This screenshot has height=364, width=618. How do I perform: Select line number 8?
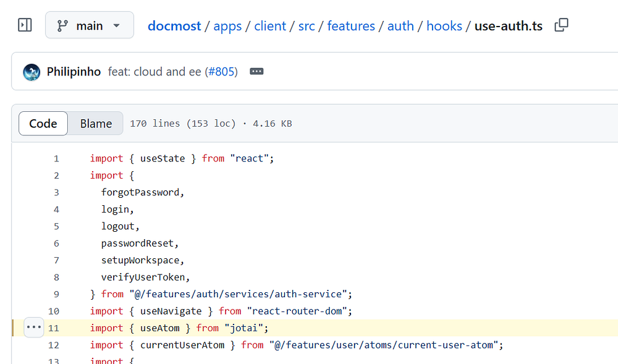56,277
